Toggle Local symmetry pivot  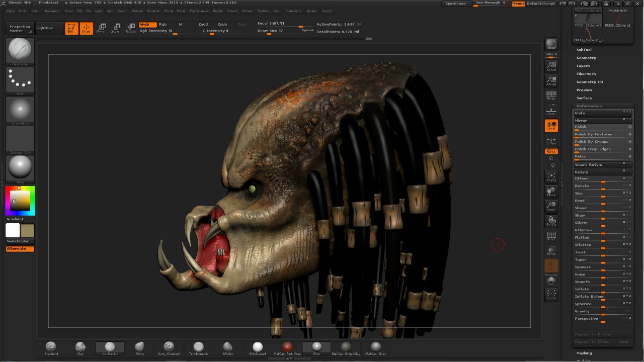click(x=551, y=125)
